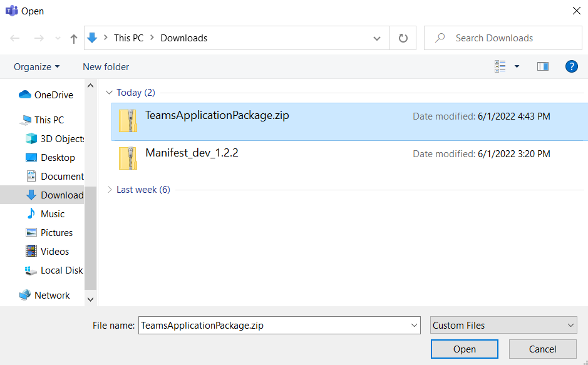Click the change view layout icon
Image resolution: width=588 pixels, height=365 pixels.
click(x=500, y=66)
